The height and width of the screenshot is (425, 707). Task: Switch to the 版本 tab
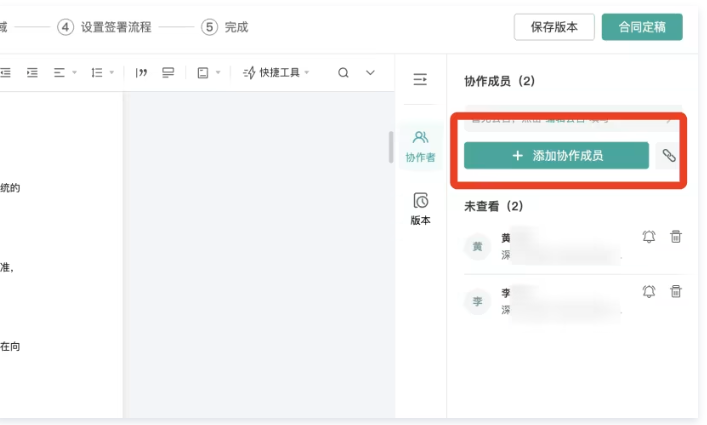(420, 209)
